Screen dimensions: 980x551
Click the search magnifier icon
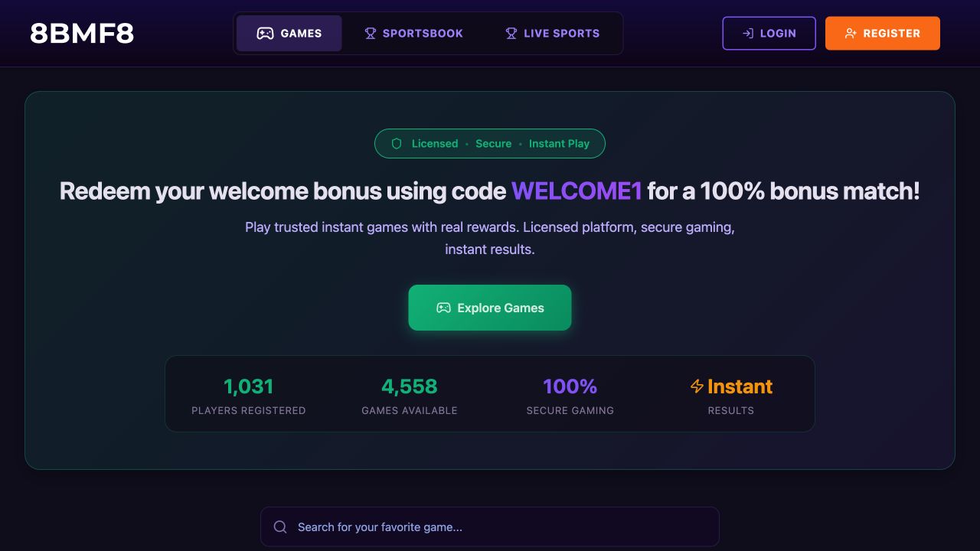(280, 527)
